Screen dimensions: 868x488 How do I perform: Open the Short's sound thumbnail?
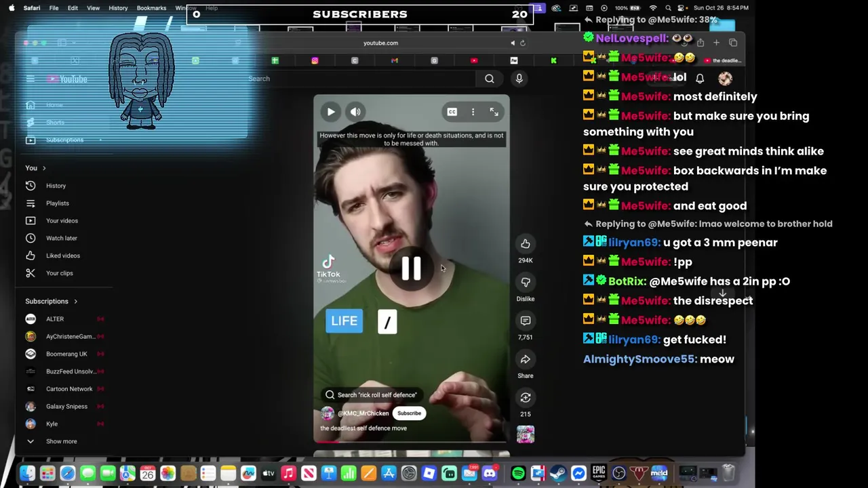click(x=526, y=434)
